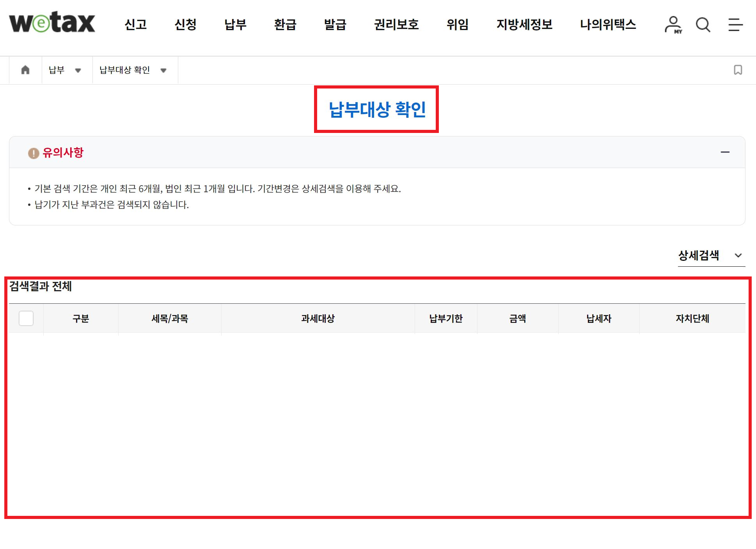This screenshot has width=756, height=549.
Task: Bookmark this page with bookmark icon
Action: pyautogui.click(x=738, y=70)
